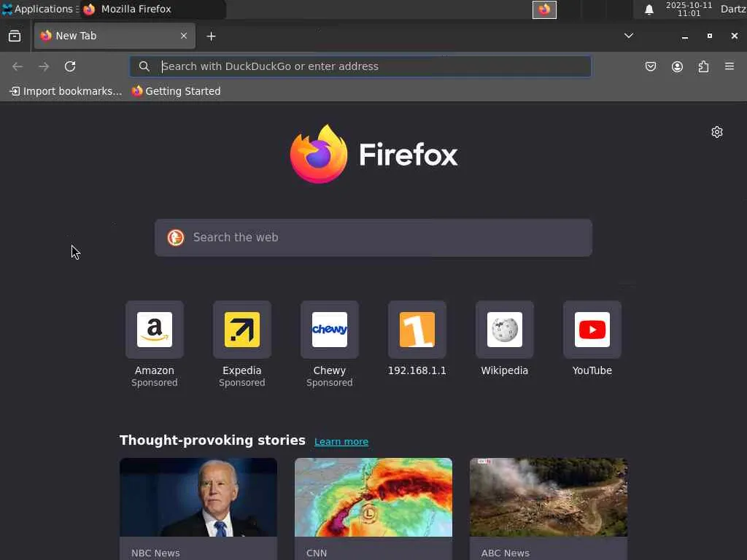This screenshot has width=747, height=560.
Task: Open the NBC News story thumbnail
Action: 198,497
